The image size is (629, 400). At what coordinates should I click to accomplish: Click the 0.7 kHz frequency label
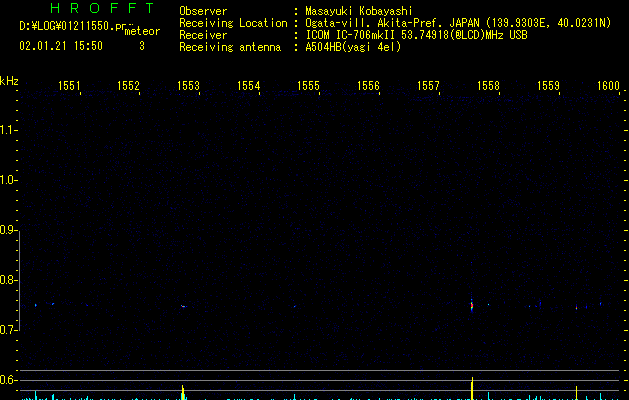(7, 330)
